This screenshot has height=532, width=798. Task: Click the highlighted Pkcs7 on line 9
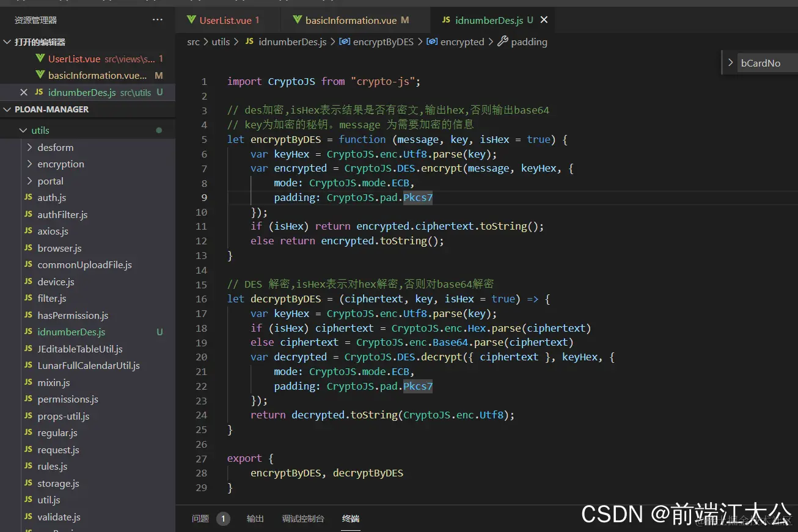pos(418,197)
